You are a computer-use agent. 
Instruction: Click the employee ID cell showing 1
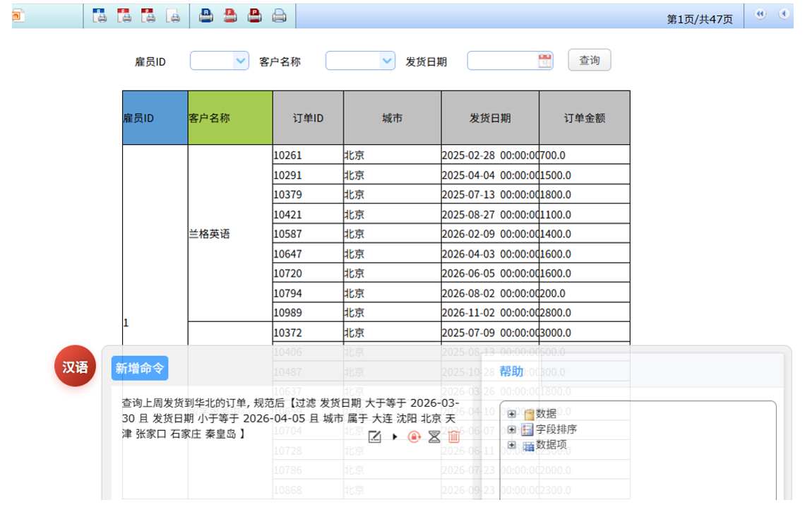click(155, 323)
